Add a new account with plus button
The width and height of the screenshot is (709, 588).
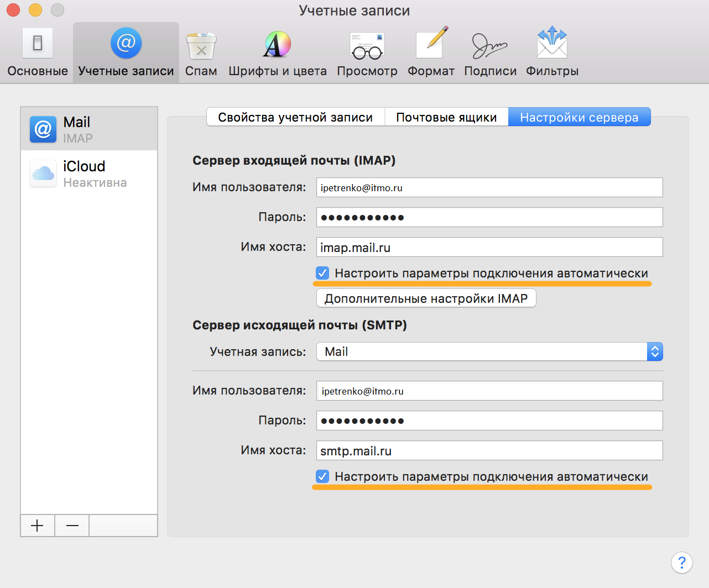point(38,526)
